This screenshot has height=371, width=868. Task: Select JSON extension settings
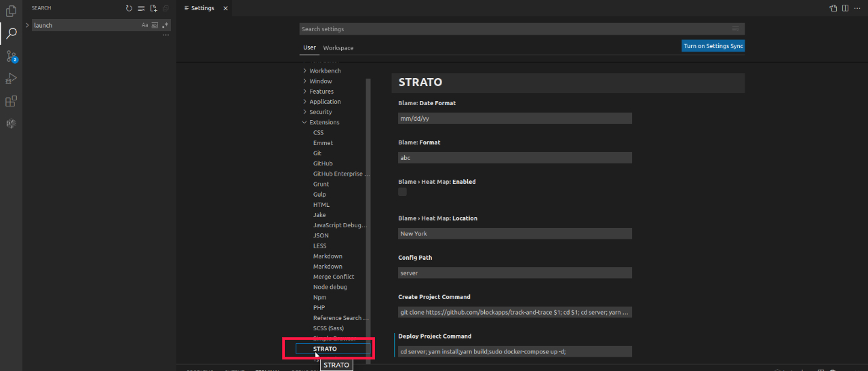pyautogui.click(x=321, y=235)
